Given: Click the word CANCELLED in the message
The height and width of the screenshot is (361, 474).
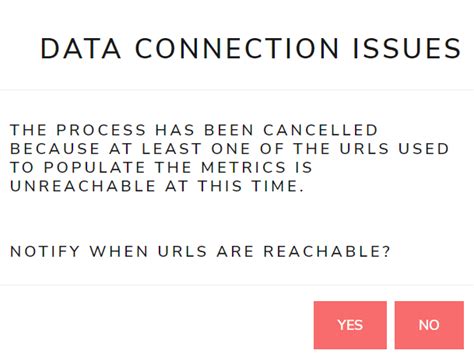Looking at the screenshot, I should point(321,130).
